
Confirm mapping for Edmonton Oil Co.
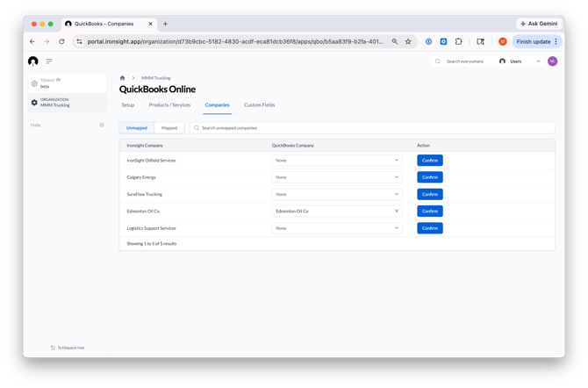tap(430, 211)
